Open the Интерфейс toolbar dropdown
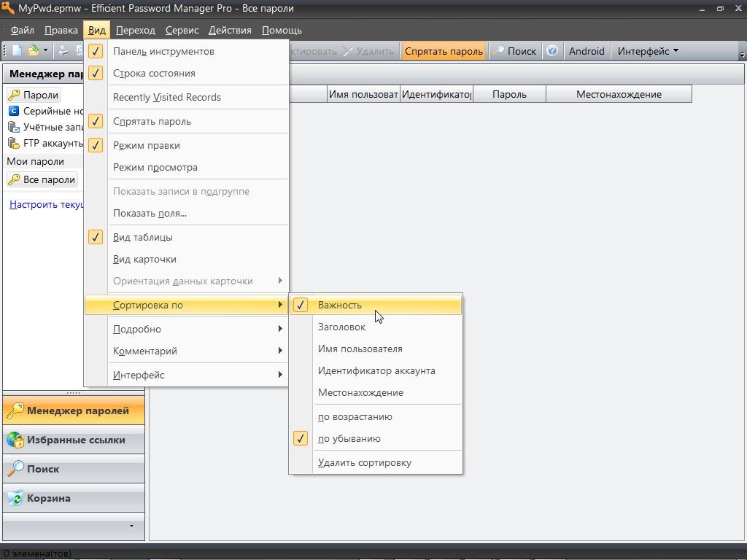This screenshot has width=747, height=560. [x=648, y=51]
